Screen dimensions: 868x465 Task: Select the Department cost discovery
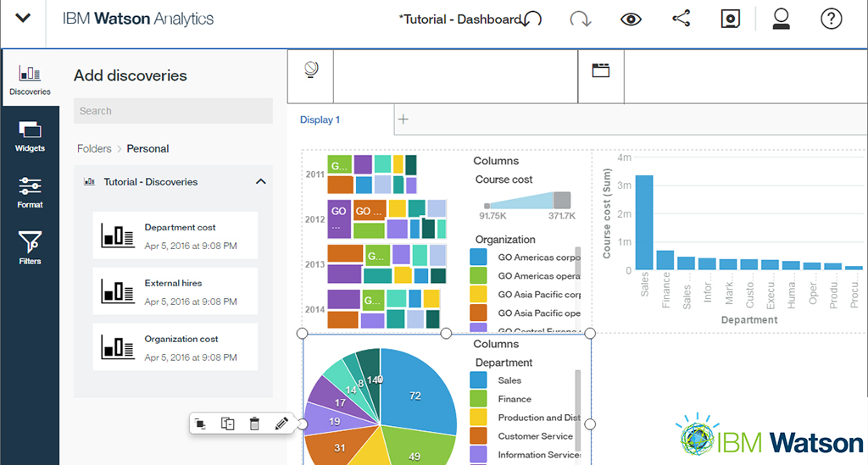click(x=175, y=235)
